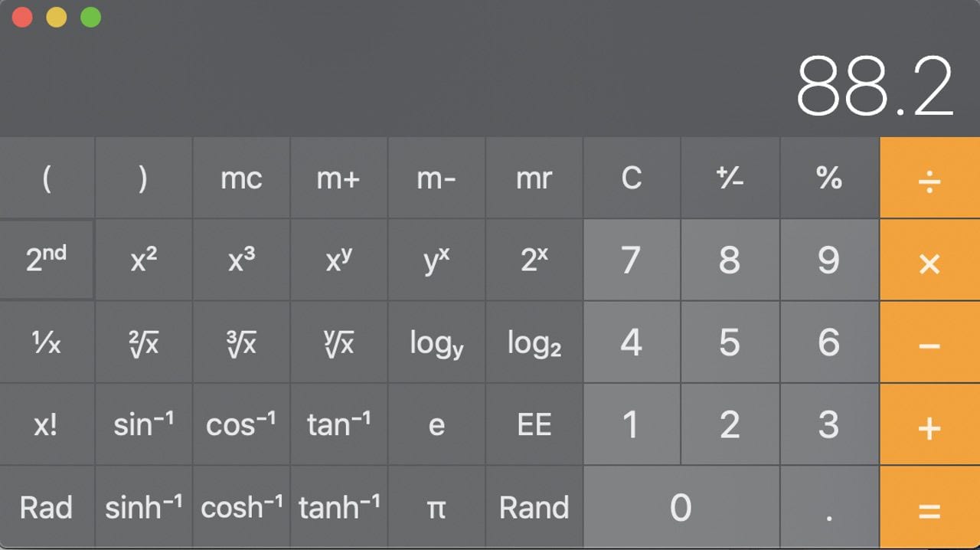Clear the display with C
The width and height of the screenshot is (980, 550).
click(x=632, y=178)
